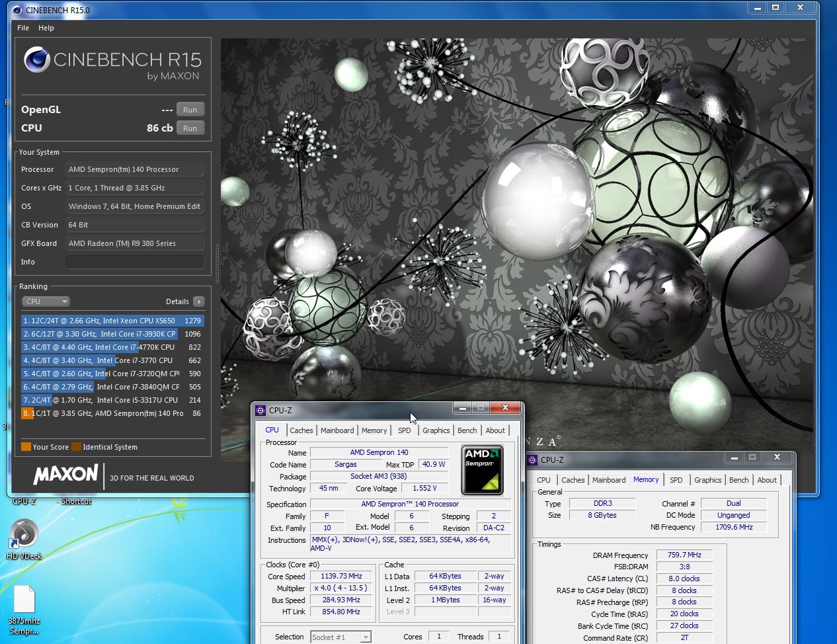Click the AMD Sempron logo in CPU-Z
Image resolution: width=837 pixels, height=644 pixels.
click(483, 471)
